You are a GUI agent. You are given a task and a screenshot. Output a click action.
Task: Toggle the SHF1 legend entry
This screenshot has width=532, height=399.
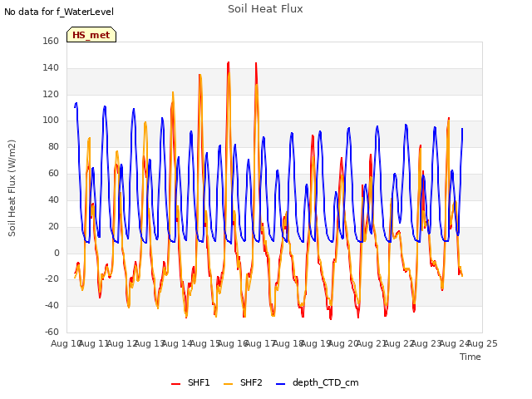190,382
